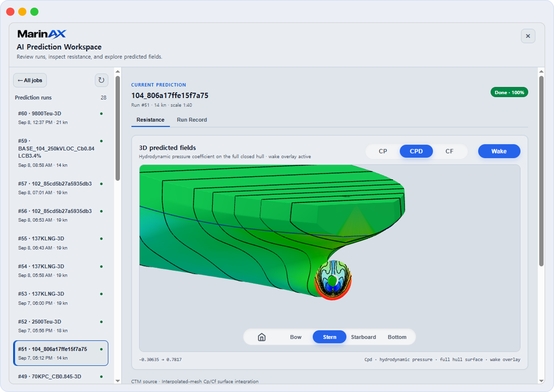Click the status dot of run #60
This screenshot has height=392, width=554.
pos(101,114)
